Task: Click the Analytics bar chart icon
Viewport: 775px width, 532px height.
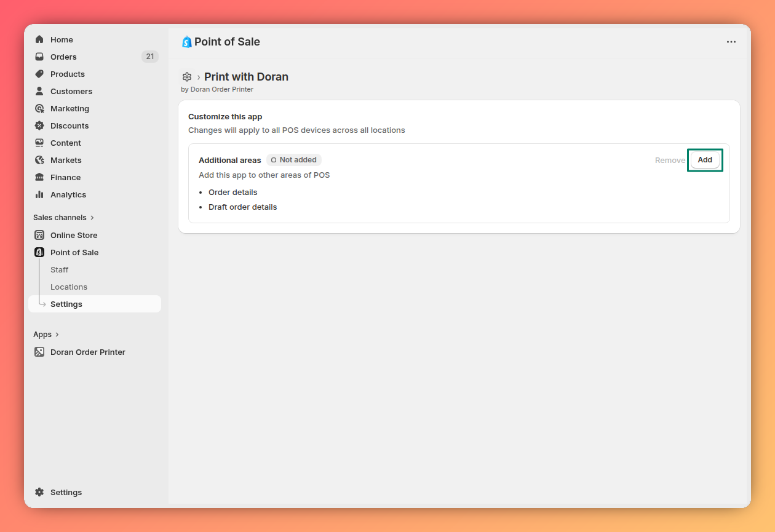Action: coord(39,194)
